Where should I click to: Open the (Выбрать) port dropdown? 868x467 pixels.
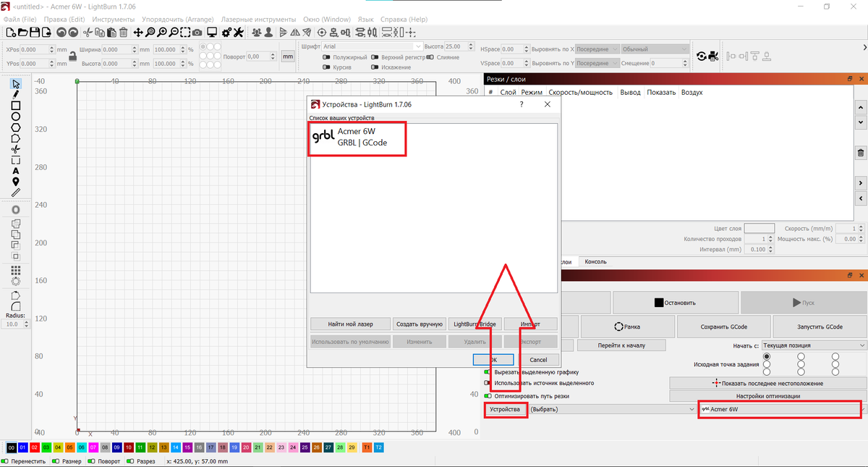612,409
